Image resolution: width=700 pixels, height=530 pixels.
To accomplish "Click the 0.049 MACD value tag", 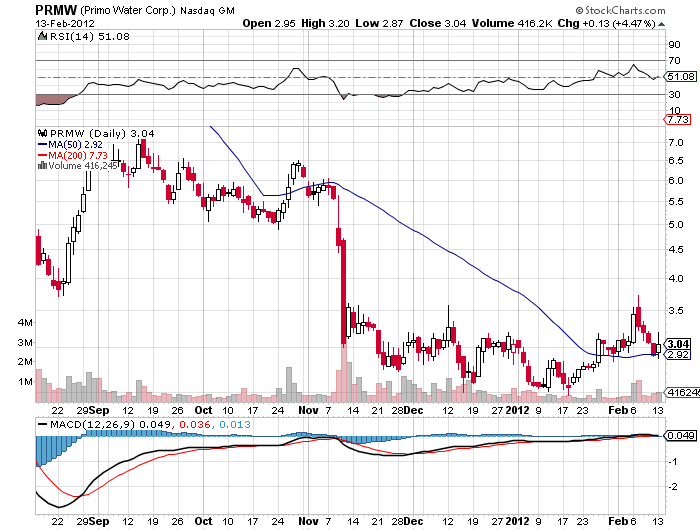I will pos(681,435).
